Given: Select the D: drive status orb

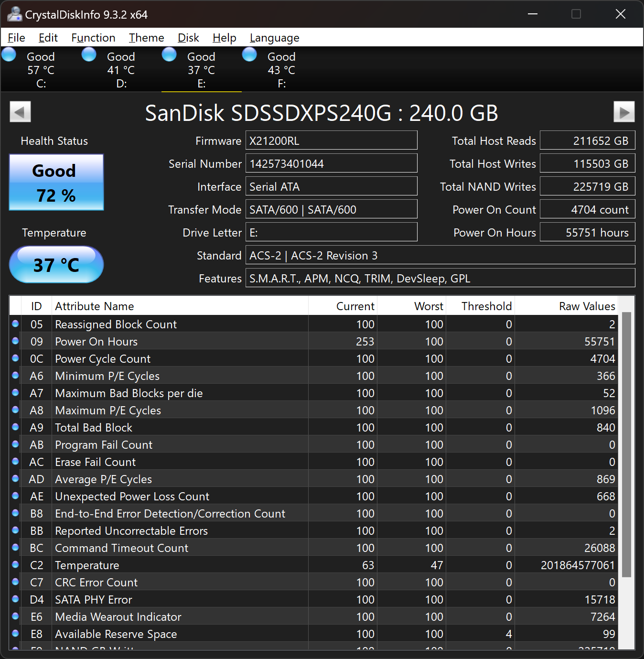Looking at the screenshot, I should [x=89, y=55].
